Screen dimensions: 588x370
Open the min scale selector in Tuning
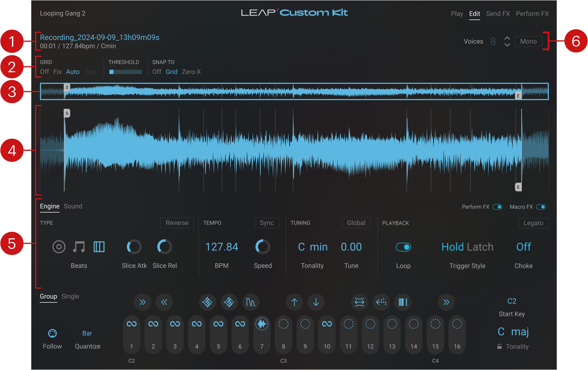319,247
